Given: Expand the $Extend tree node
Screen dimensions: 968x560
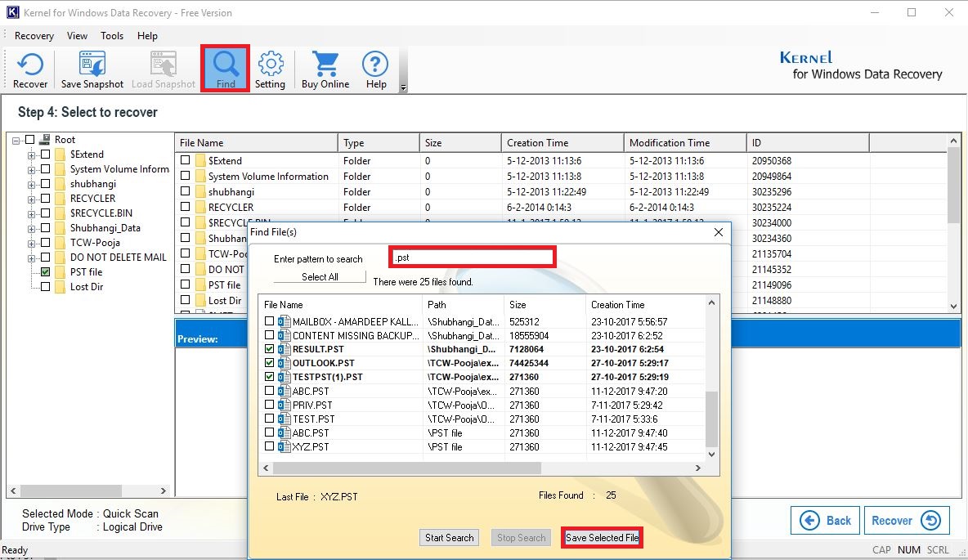Looking at the screenshot, I should 32,155.
